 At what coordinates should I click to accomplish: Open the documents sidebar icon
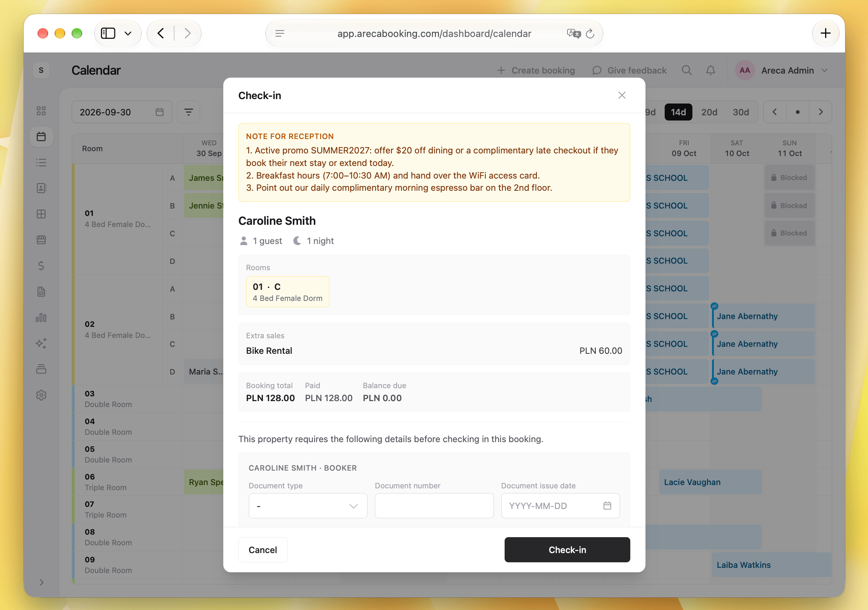pyautogui.click(x=41, y=292)
